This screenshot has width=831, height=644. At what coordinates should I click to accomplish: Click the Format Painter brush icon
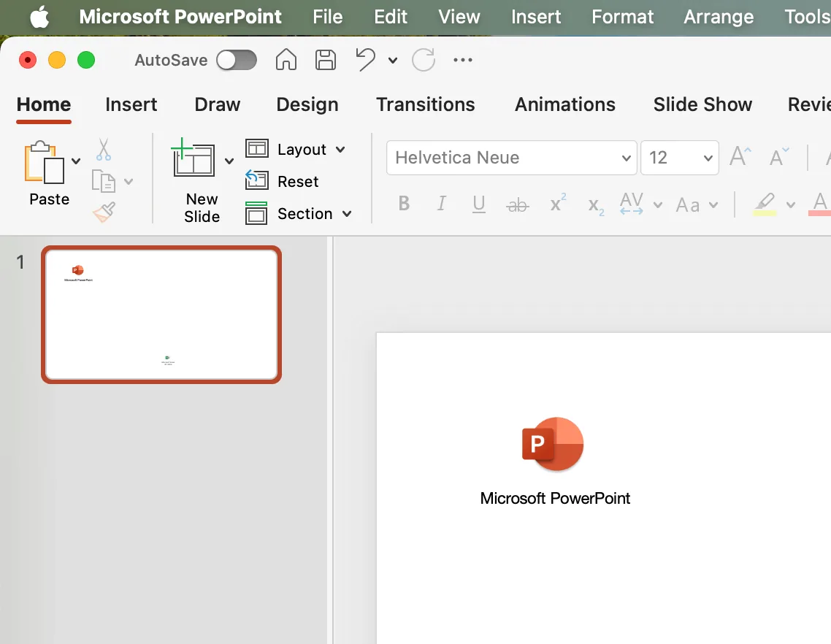tap(104, 212)
